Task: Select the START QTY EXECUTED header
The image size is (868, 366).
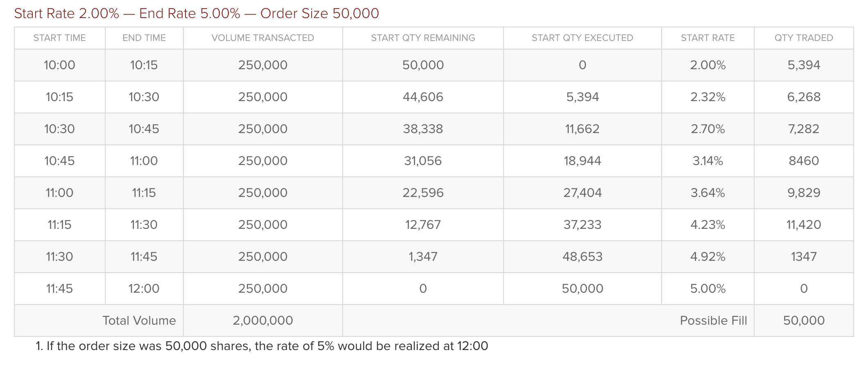Action: (x=582, y=38)
